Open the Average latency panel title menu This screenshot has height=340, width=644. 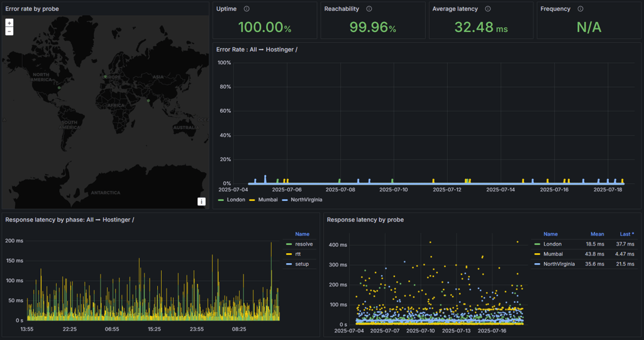pos(455,9)
